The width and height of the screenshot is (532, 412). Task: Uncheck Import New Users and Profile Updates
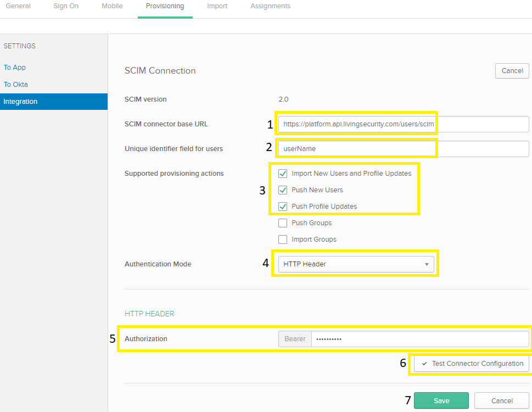pyautogui.click(x=283, y=174)
